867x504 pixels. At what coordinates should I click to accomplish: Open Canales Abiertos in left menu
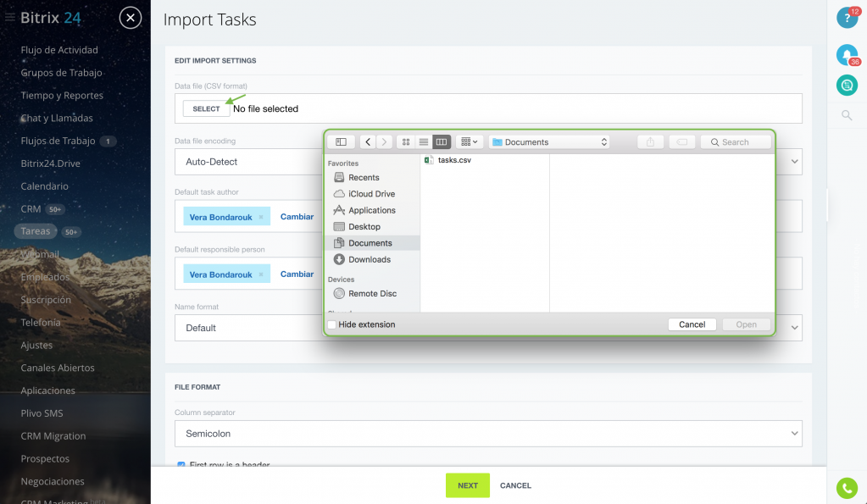58,368
